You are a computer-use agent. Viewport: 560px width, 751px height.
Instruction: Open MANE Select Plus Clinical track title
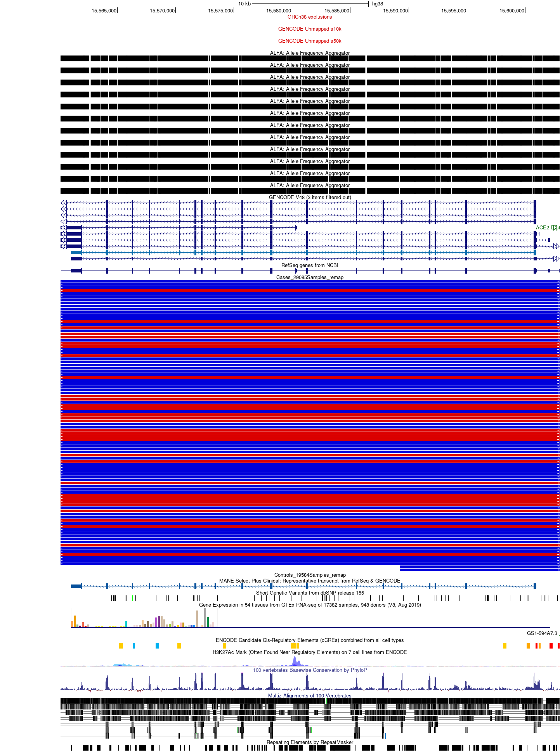[x=310, y=581]
